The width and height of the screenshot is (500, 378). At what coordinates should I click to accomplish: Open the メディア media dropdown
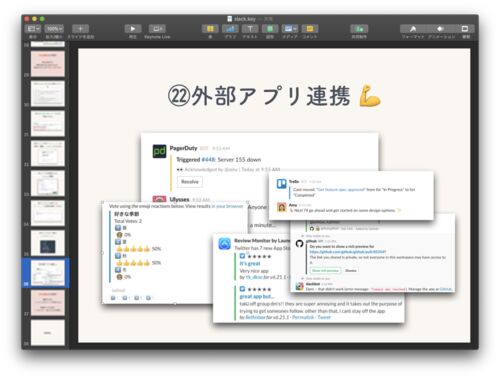tap(290, 29)
